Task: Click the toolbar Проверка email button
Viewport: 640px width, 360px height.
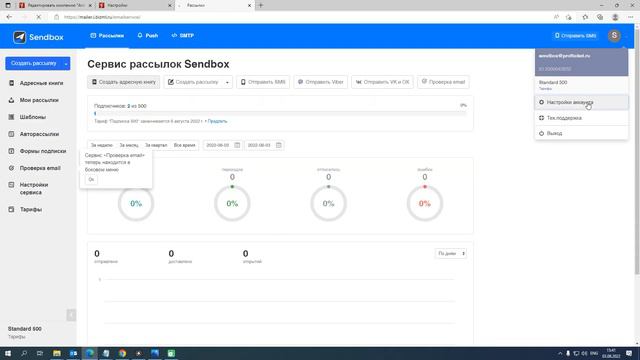Action: point(443,82)
